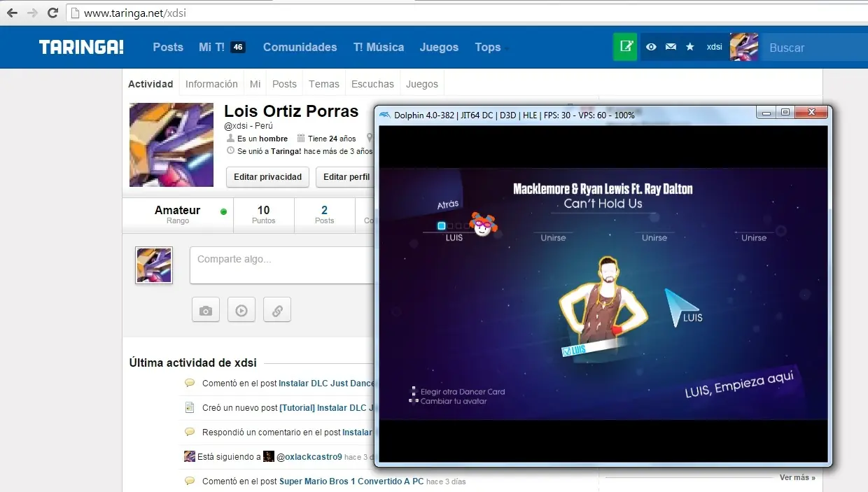Open T! Música navigation item
Screen dimensions: 868x492
click(x=379, y=47)
